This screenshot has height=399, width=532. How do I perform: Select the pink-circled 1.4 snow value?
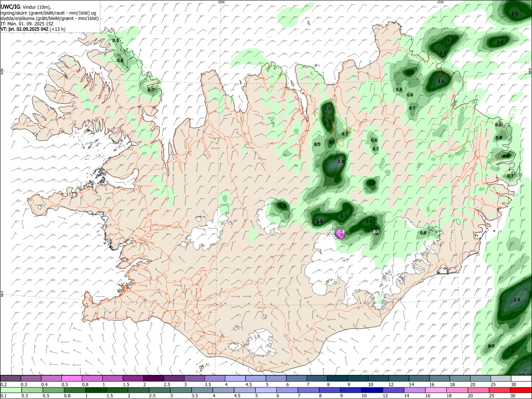coord(340,232)
